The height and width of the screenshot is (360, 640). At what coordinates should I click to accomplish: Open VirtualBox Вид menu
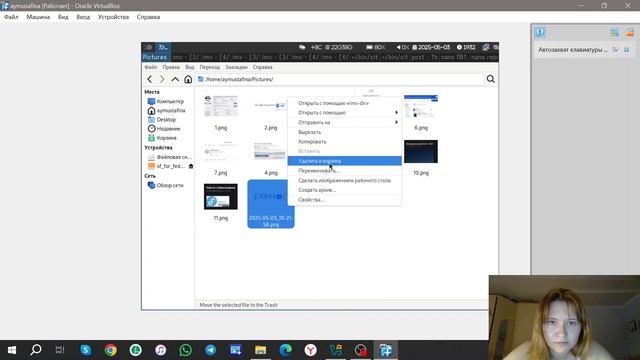click(63, 17)
